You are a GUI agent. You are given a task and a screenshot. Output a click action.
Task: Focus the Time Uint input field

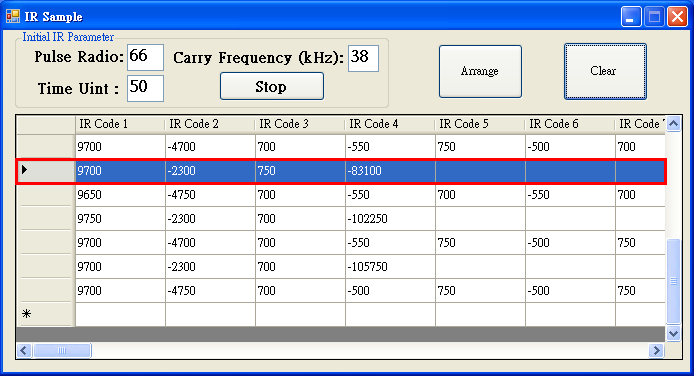pyautogui.click(x=145, y=88)
